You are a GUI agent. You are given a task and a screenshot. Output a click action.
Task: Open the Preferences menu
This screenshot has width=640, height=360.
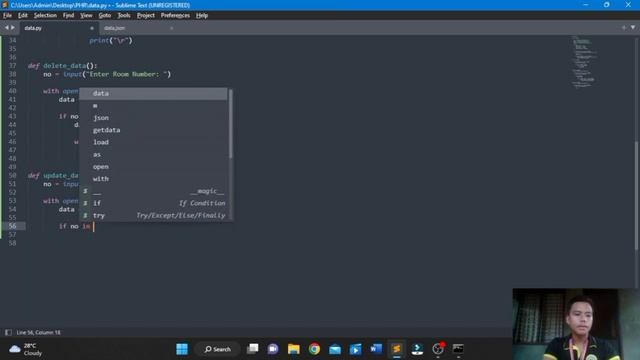(x=175, y=16)
